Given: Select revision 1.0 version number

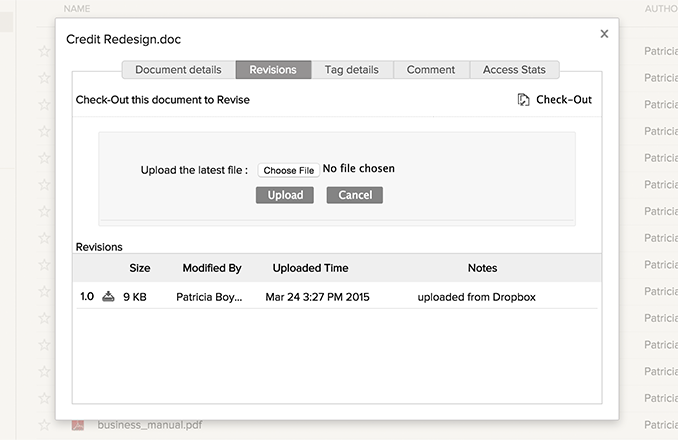Looking at the screenshot, I should 87,297.
